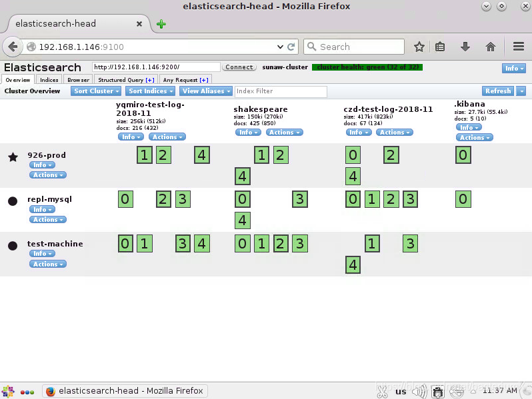Screen dimensions: 532x399
Task: Go to the Firefox home icon
Action: tap(490, 47)
